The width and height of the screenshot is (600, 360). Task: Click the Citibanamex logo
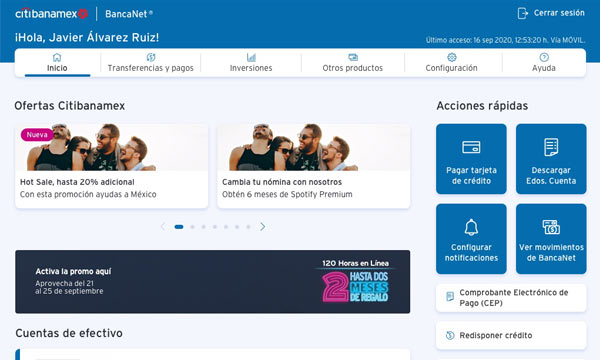51,14
